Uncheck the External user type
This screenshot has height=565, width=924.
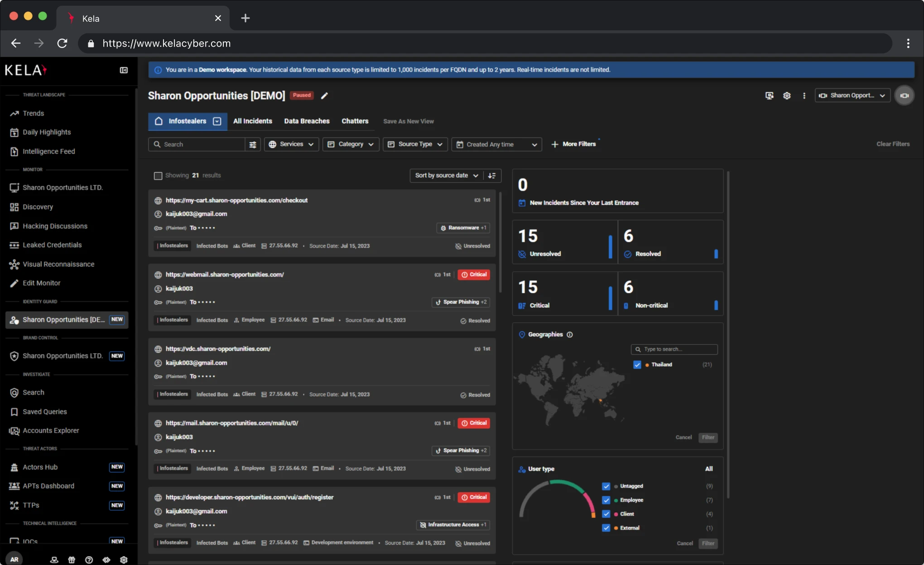click(x=606, y=528)
